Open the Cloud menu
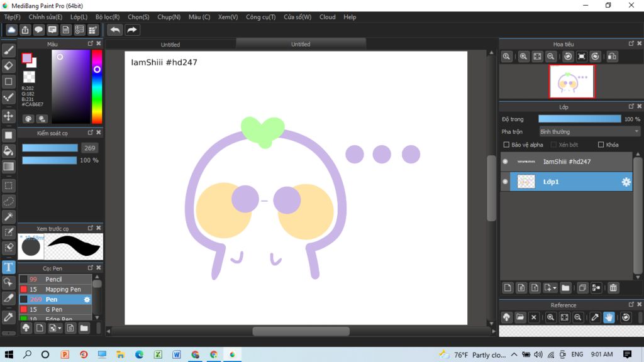The height and width of the screenshot is (362, 644). pos(327,17)
